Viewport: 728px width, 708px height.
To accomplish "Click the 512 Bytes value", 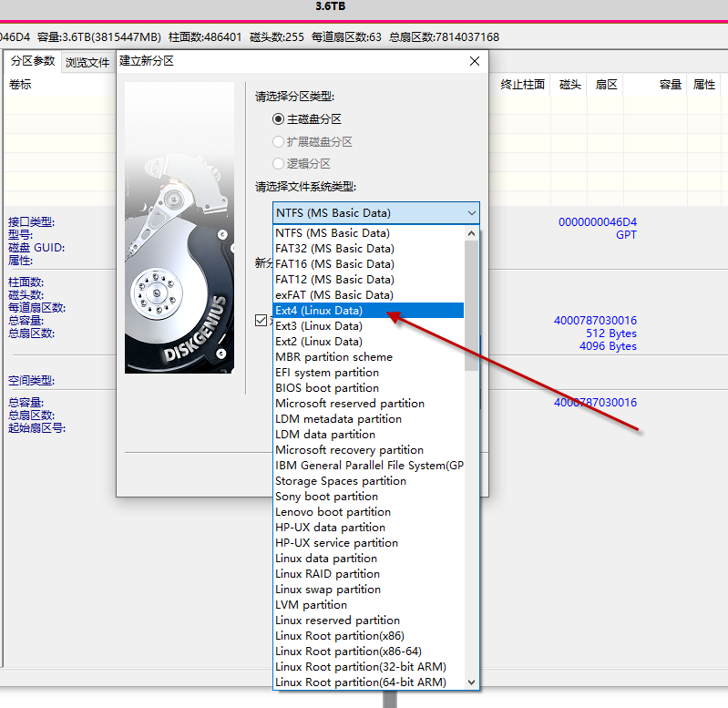I will pyautogui.click(x=611, y=333).
